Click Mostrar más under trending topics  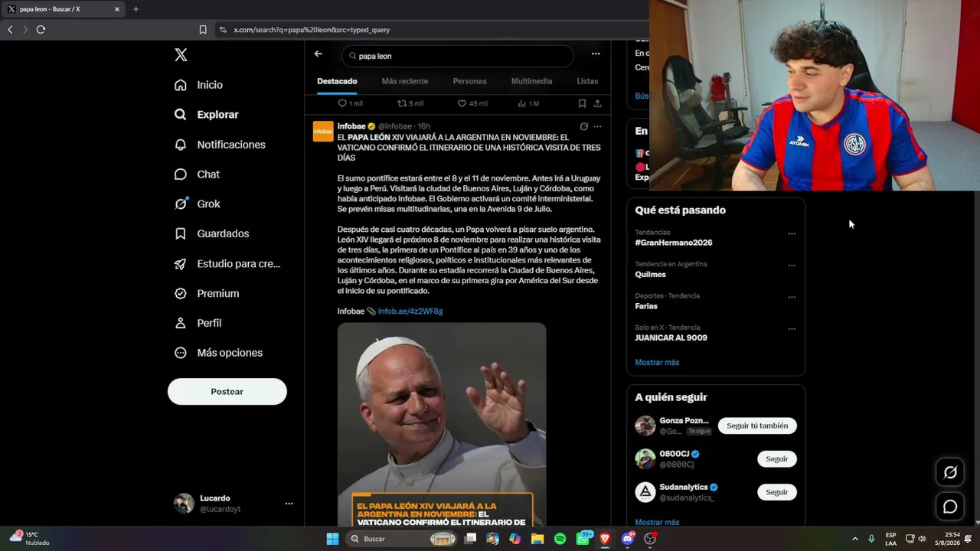[x=657, y=363]
